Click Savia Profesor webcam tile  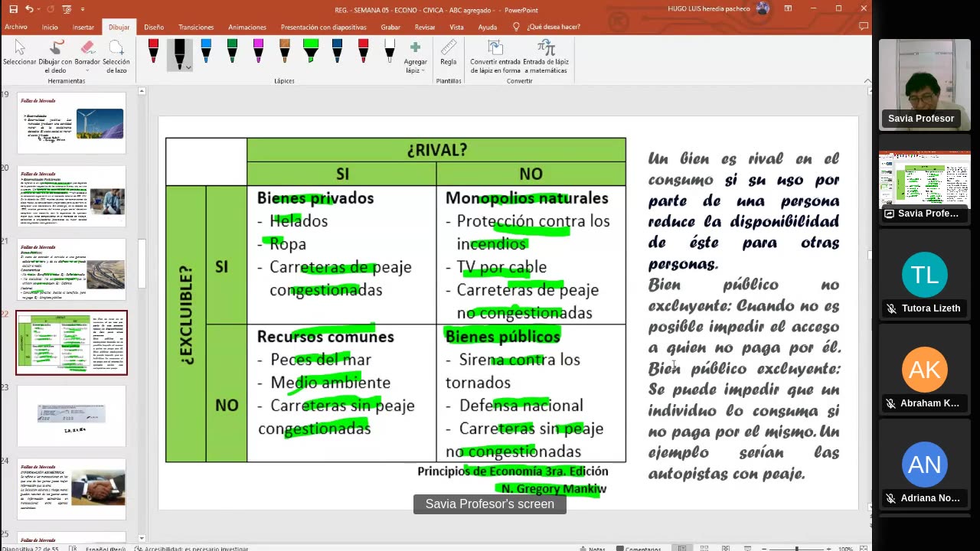click(x=924, y=85)
